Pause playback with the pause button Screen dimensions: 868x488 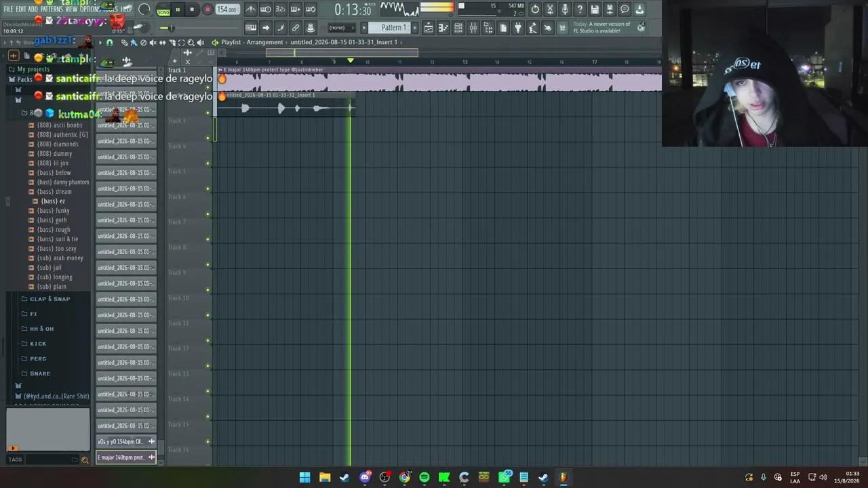[178, 9]
